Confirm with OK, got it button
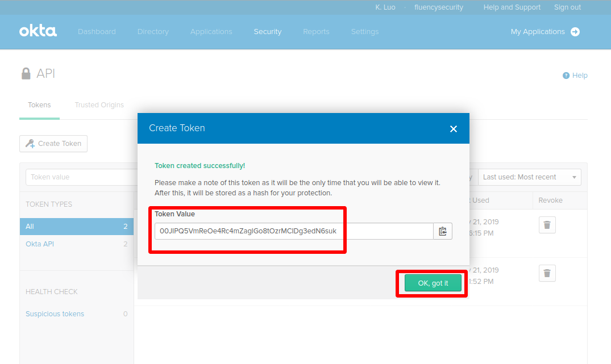The height and width of the screenshot is (364, 611). [433, 283]
